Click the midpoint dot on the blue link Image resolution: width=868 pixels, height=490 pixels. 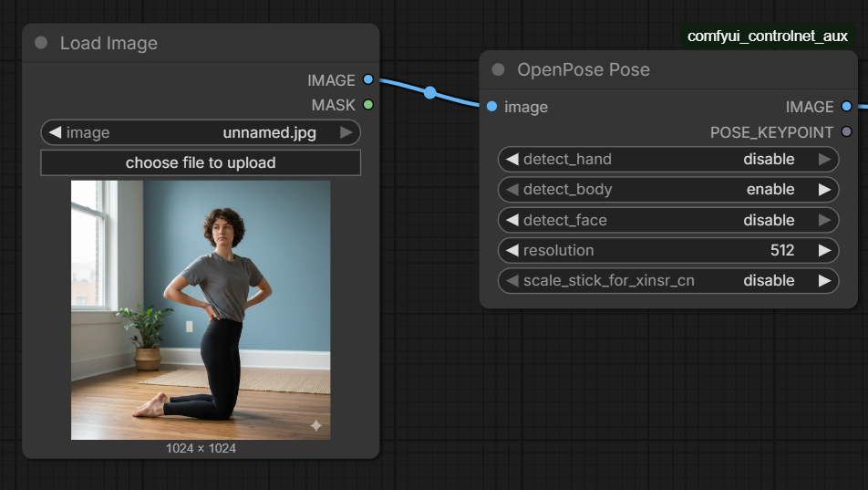pos(430,92)
